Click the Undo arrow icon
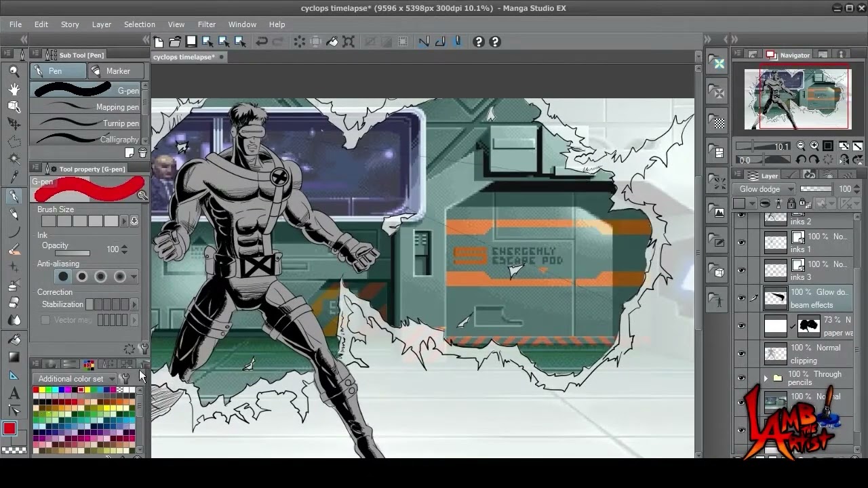Viewport: 868px width, 488px height. (262, 42)
